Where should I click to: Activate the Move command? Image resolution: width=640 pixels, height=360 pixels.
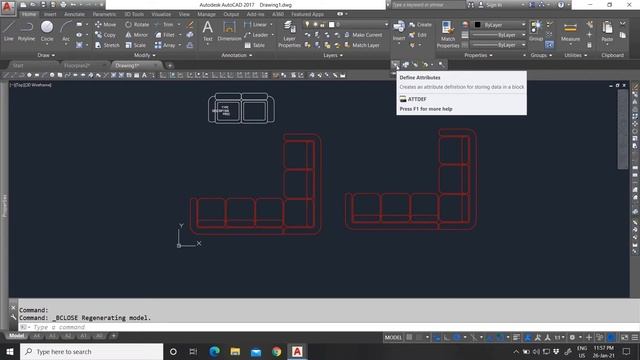(105, 24)
